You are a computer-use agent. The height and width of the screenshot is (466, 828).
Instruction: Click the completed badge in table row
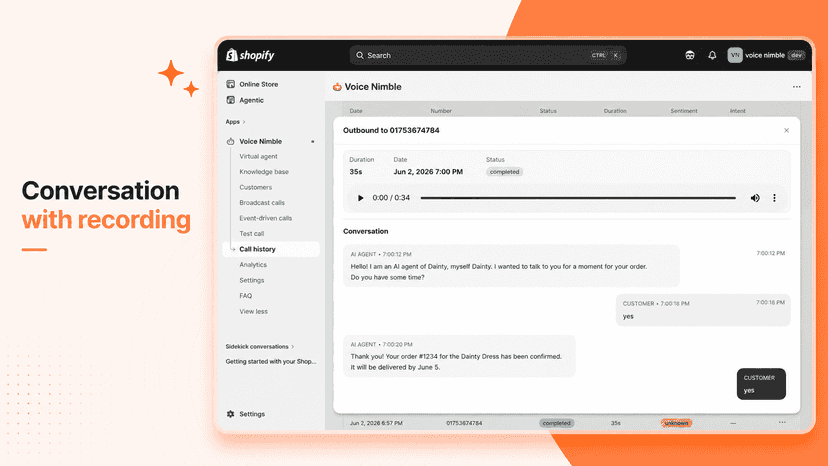557,423
